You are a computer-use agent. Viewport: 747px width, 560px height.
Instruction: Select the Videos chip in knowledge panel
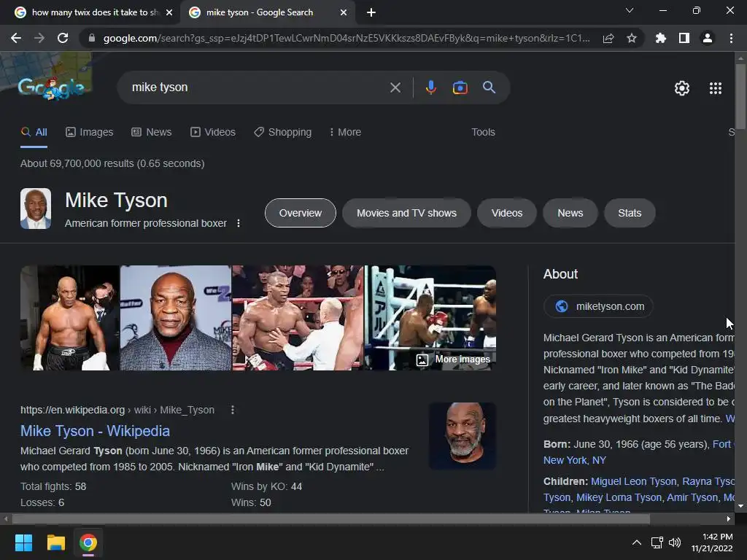point(507,213)
